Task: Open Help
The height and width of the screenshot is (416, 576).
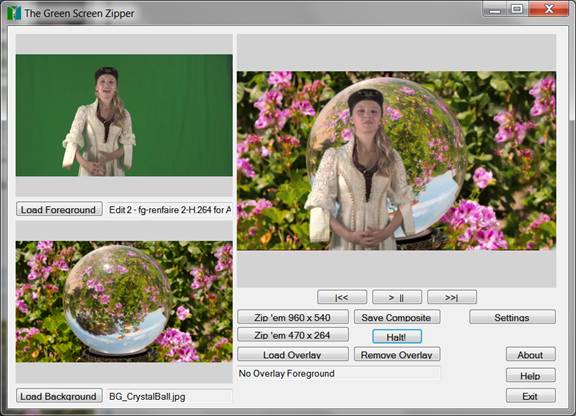Action: (531, 375)
